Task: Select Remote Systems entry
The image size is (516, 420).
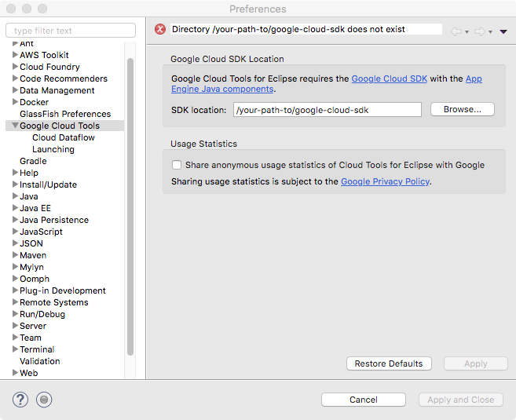Action: click(x=54, y=302)
